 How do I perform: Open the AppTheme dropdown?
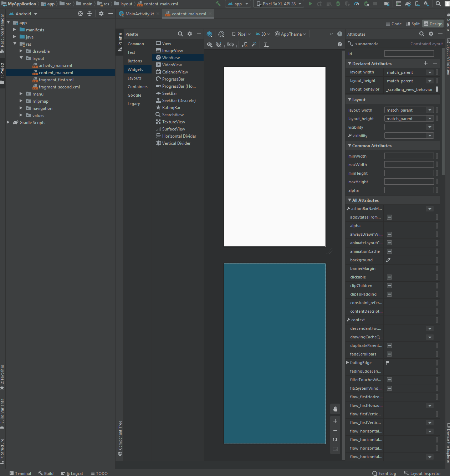tap(290, 34)
